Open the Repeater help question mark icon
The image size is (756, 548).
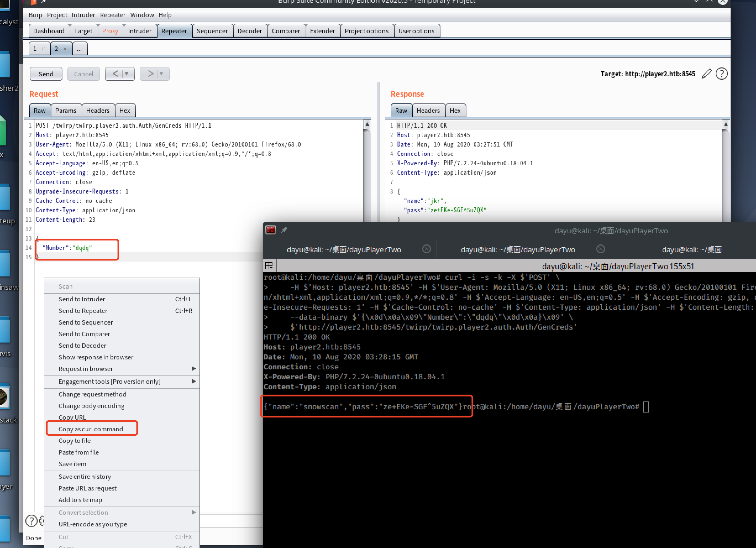(x=721, y=74)
